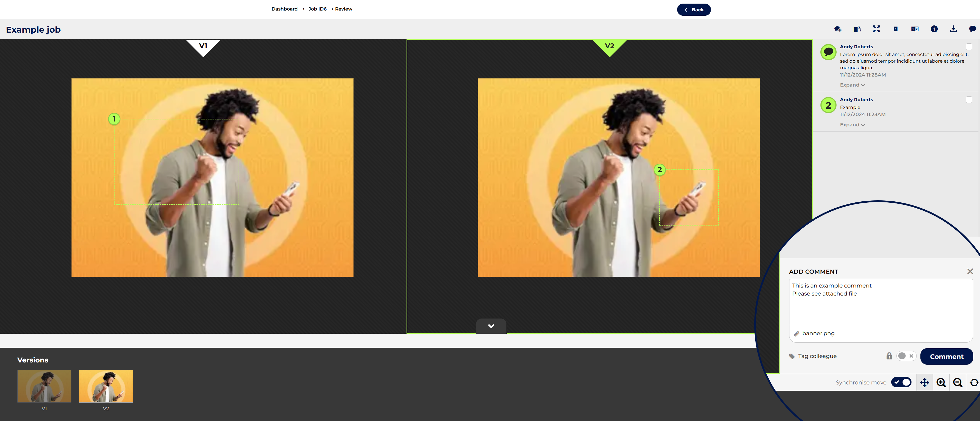This screenshot has width=980, height=421.
Task: Click annotation marker 2 on V2 image
Action: tap(660, 170)
